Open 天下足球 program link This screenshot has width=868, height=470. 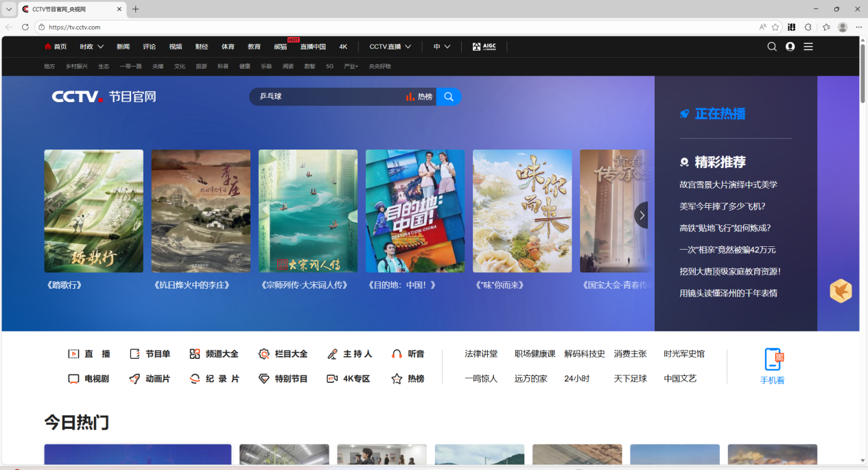[x=631, y=379]
